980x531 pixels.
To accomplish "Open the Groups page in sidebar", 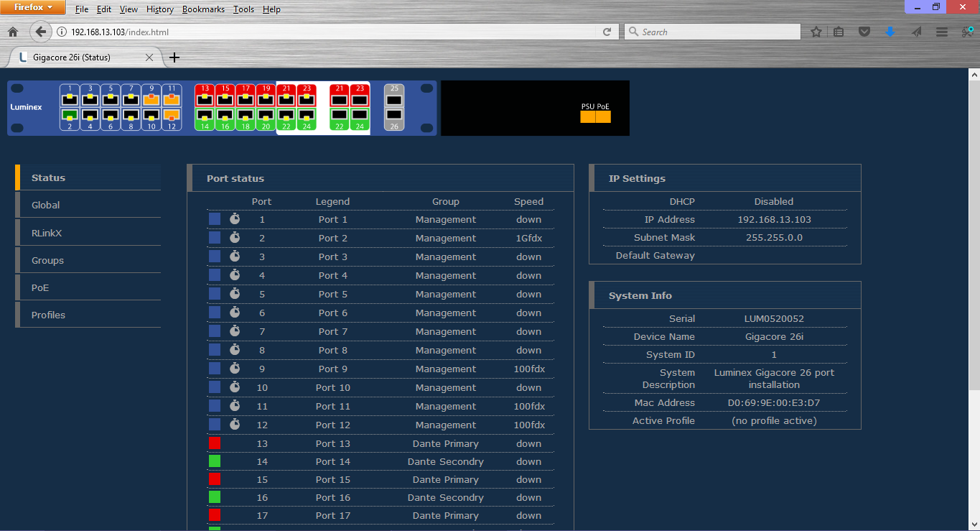I will (x=88, y=260).
